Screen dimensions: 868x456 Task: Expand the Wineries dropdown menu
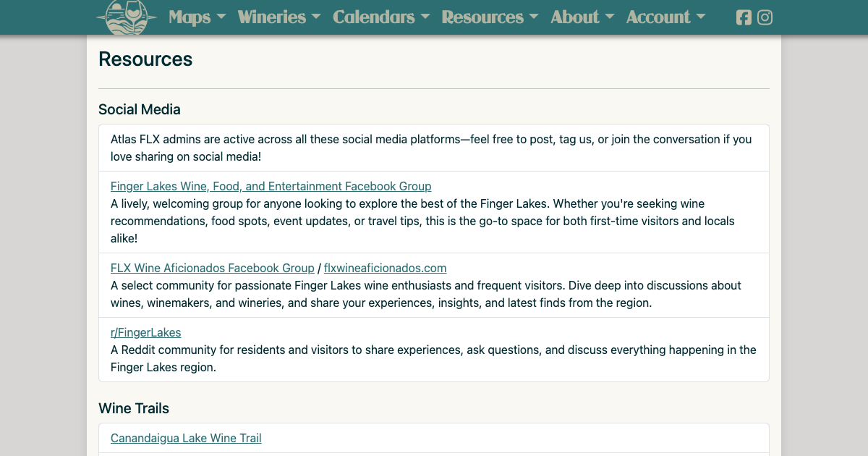278,17
